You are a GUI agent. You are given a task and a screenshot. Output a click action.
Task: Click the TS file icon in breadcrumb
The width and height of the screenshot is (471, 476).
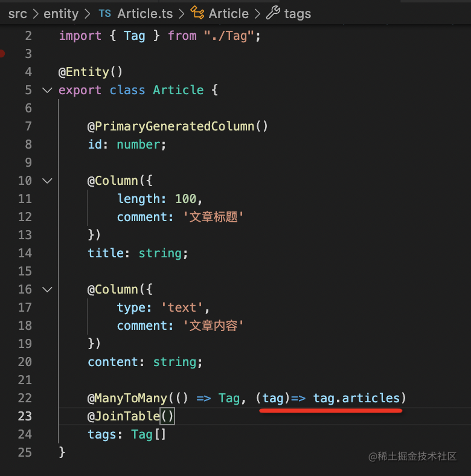(105, 13)
